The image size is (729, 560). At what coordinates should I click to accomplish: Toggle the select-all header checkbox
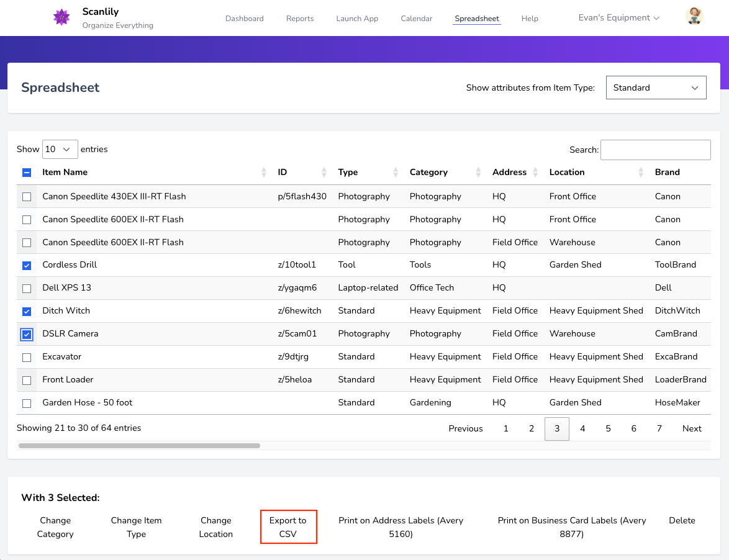[x=27, y=173]
